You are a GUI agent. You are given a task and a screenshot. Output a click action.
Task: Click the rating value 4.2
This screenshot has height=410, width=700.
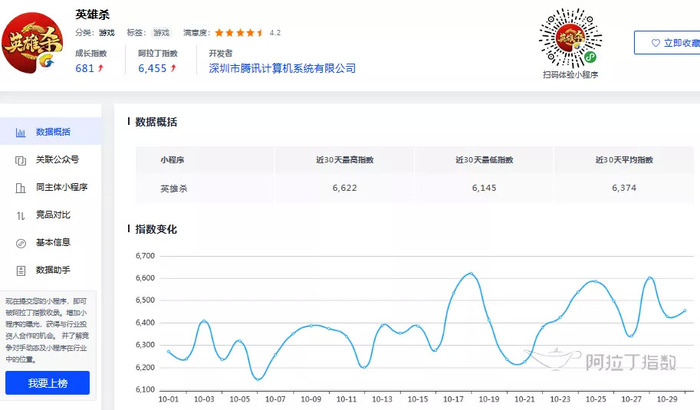pyautogui.click(x=275, y=33)
